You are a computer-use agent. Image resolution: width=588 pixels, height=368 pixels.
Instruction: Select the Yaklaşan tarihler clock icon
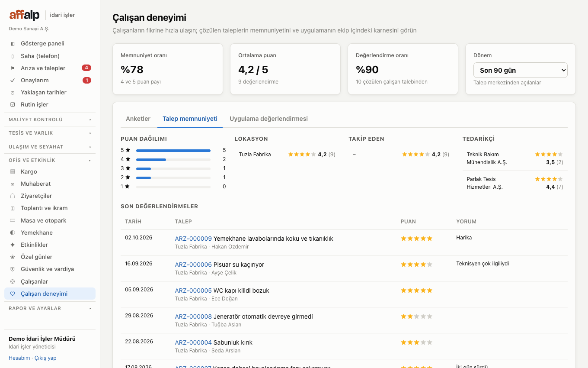(x=12, y=93)
